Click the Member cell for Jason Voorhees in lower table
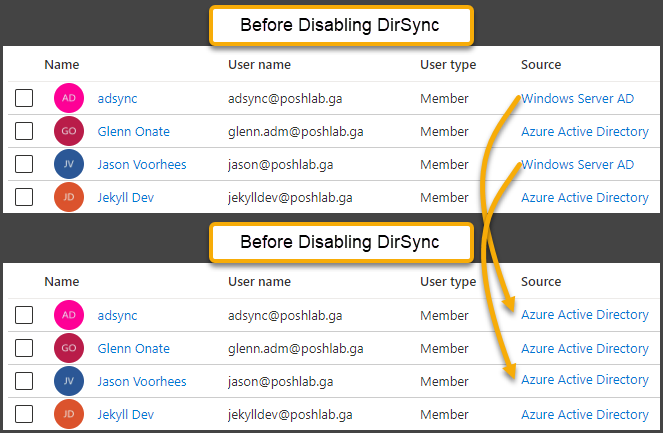The height and width of the screenshot is (433, 663). pyautogui.click(x=444, y=381)
